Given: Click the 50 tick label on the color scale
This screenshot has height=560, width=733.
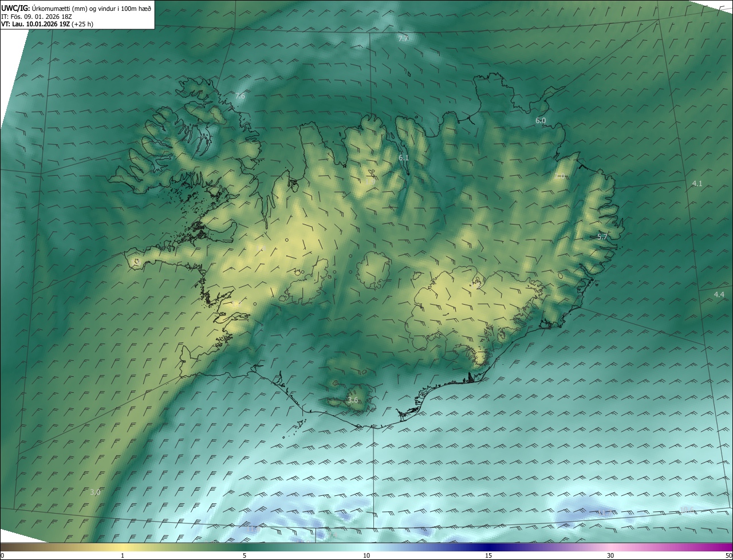Looking at the screenshot, I should click(x=728, y=556).
